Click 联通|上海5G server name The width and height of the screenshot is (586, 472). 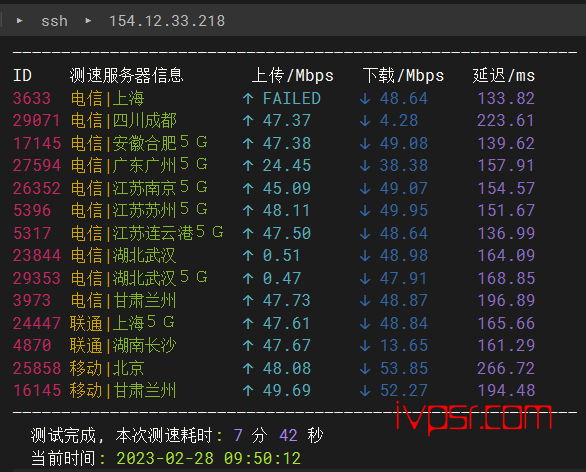(122, 323)
